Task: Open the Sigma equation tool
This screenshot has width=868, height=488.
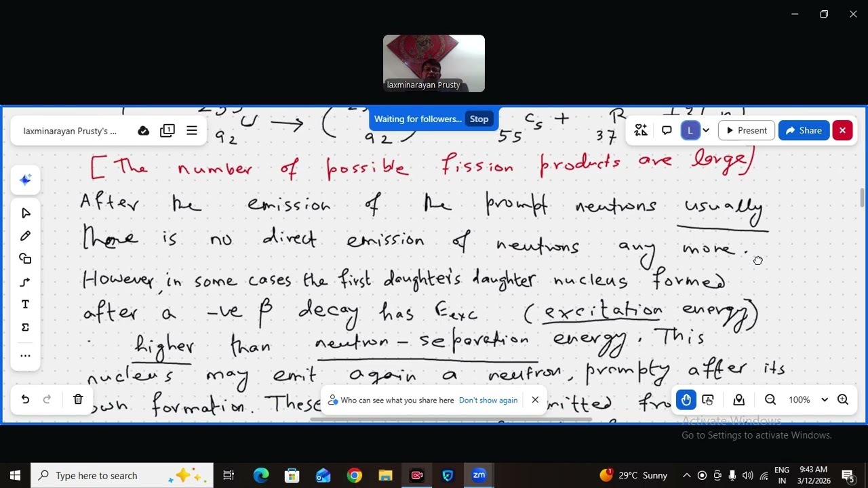Action: (26, 327)
